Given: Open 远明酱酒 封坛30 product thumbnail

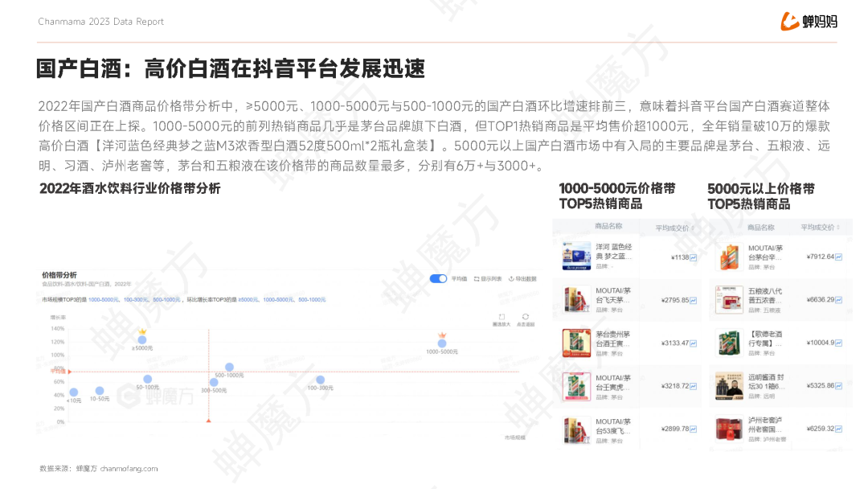Looking at the screenshot, I should [728, 386].
